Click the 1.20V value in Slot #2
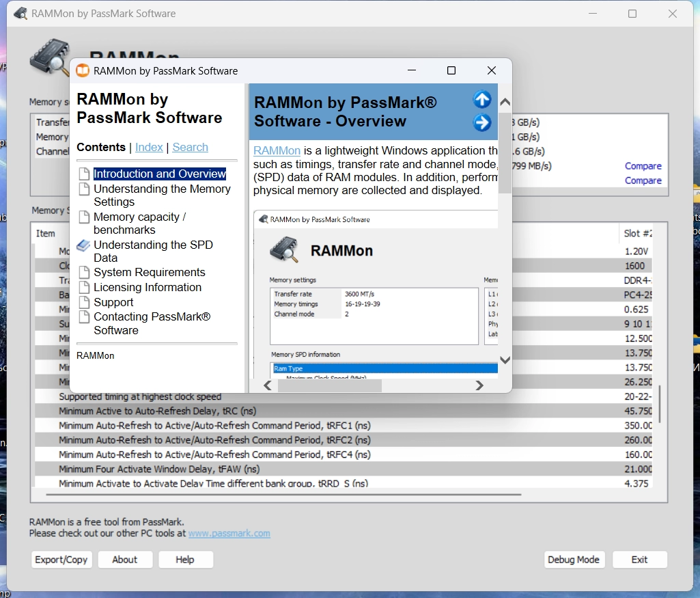Screen dimensions: 700x598 coord(636,252)
